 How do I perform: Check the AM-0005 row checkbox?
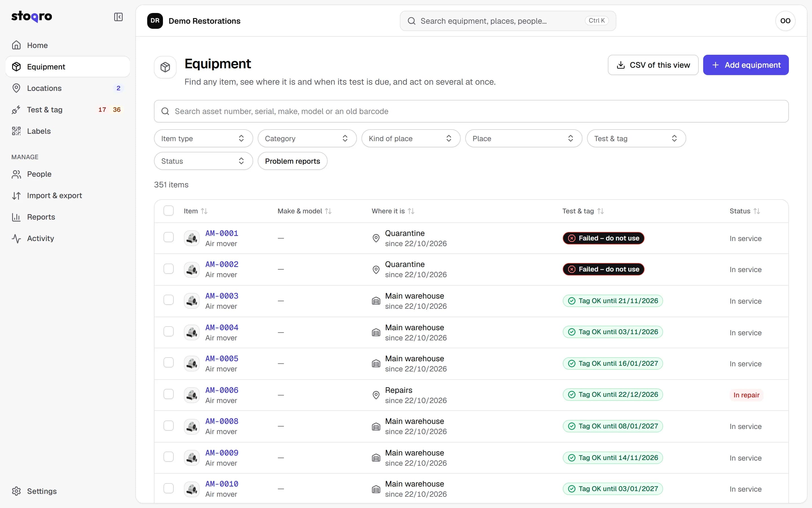168,363
